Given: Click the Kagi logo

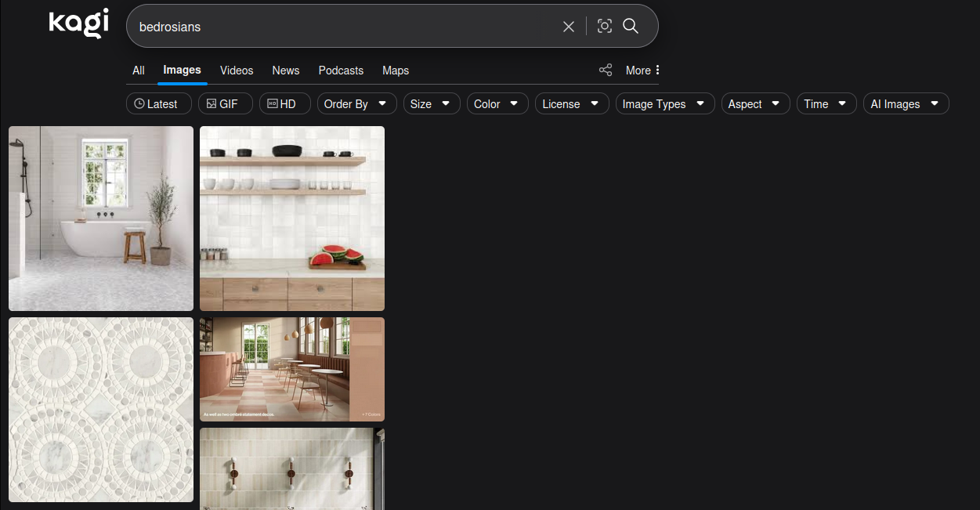Looking at the screenshot, I should pyautogui.click(x=78, y=24).
